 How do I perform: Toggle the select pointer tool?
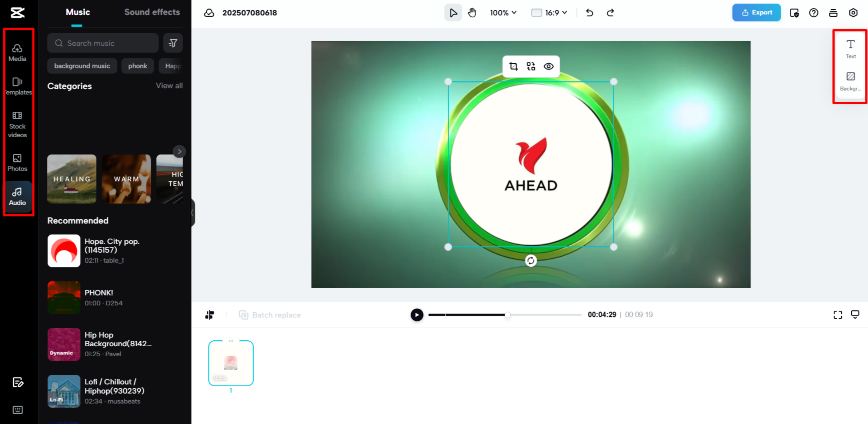pyautogui.click(x=453, y=13)
